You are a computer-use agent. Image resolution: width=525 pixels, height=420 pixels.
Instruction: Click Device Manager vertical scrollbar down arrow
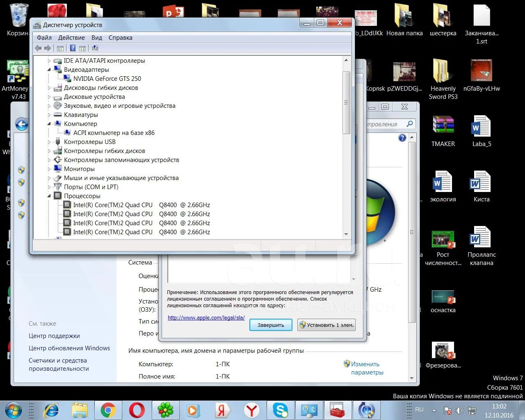pyautogui.click(x=346, y=234)
